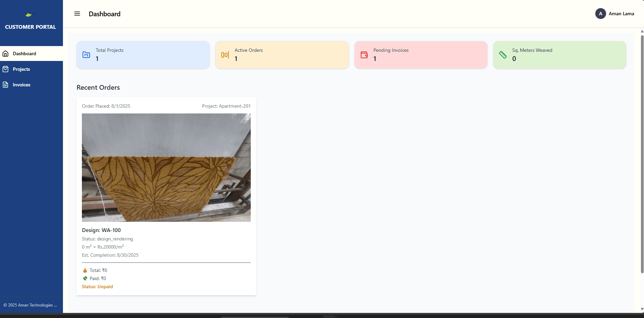Click the vertical page scrollbar
Image resolution: width=644 pixels, height=318 pixels.
pyautogui.click(x=642, y=152)
